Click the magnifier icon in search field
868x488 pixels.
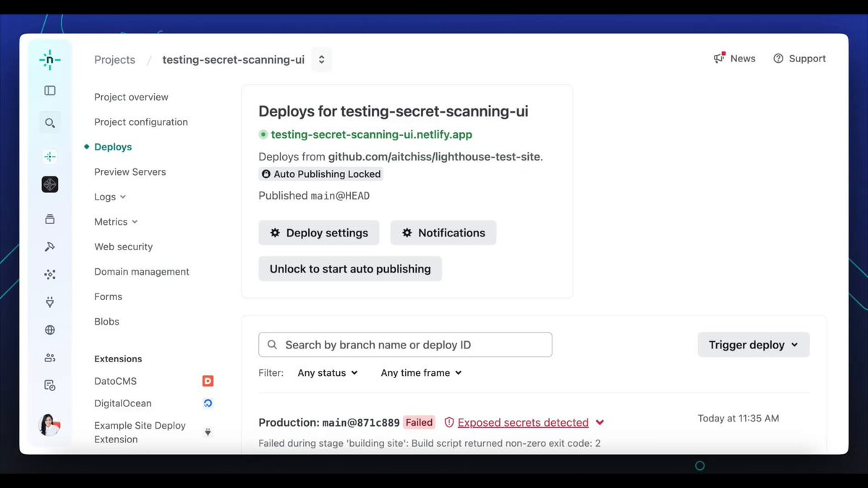(x=273, y=345)
